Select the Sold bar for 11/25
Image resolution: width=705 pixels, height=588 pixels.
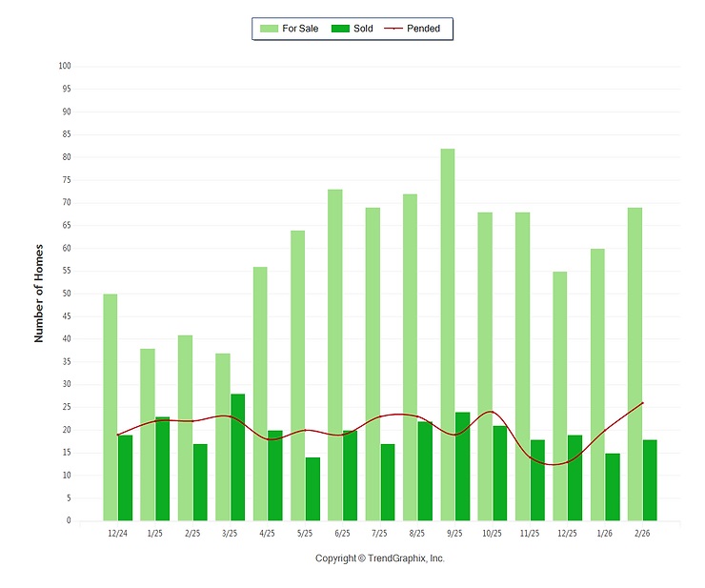[537, 480]
